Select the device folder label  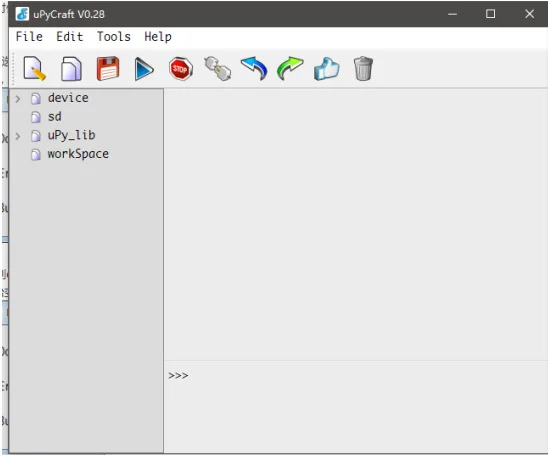[x=68, y=98]
